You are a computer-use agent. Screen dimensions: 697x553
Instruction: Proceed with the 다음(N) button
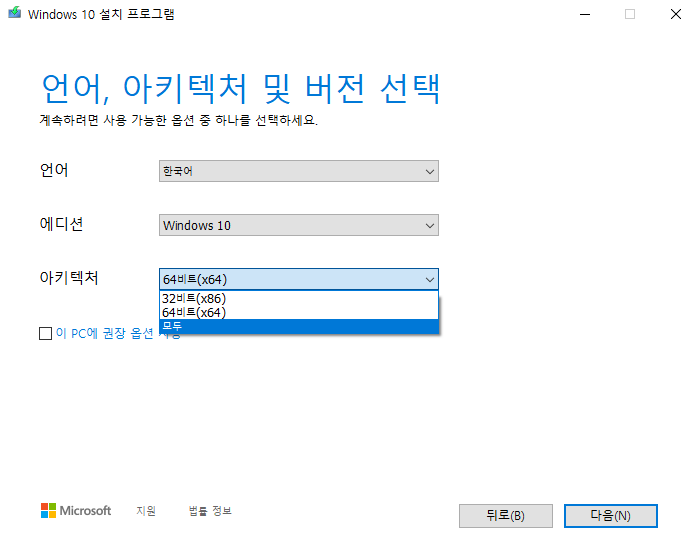click(610, 516)
